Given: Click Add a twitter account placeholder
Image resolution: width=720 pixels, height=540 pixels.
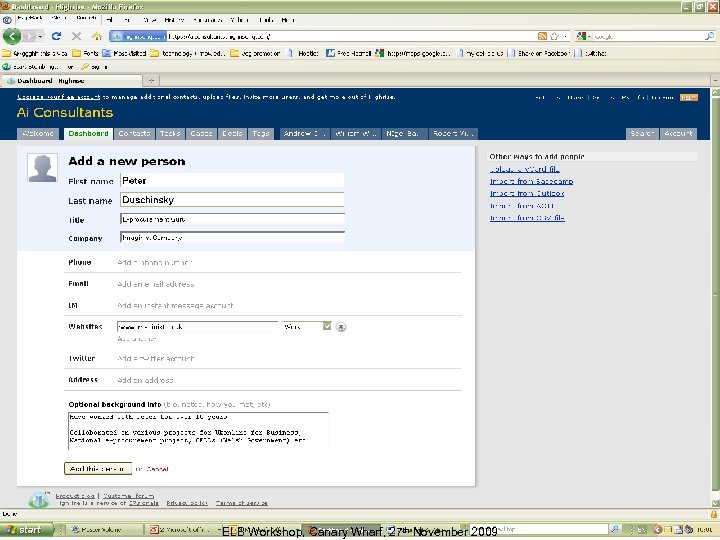Looking at the screenshot, I should coord(156,358).
